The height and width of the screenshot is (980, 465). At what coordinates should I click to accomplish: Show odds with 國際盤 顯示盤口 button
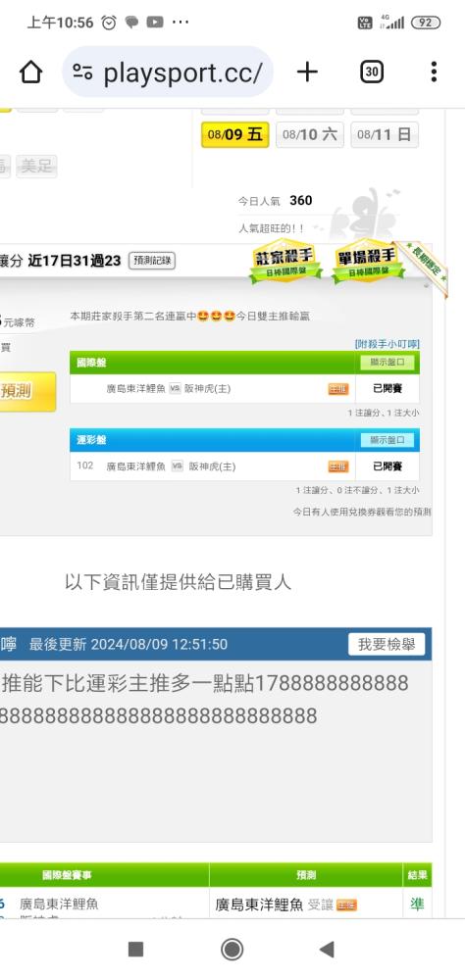387,363
